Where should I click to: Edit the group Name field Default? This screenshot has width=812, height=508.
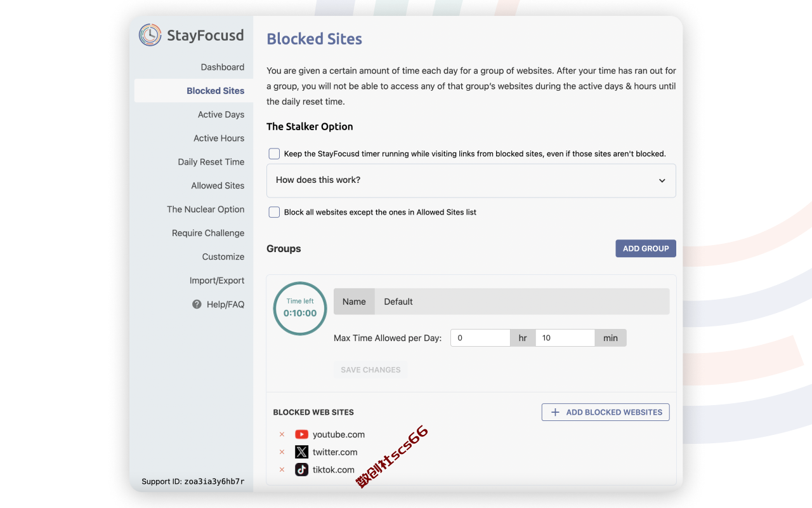521,302
